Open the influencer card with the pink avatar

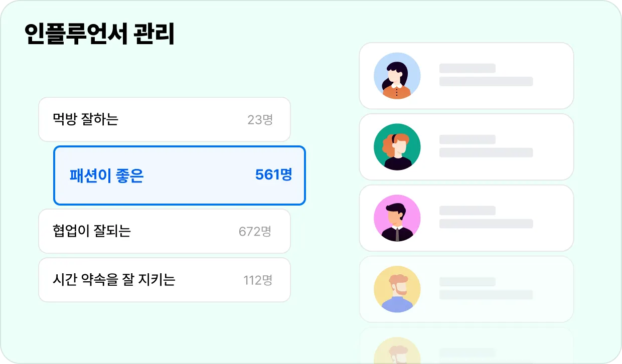point(466,218)
